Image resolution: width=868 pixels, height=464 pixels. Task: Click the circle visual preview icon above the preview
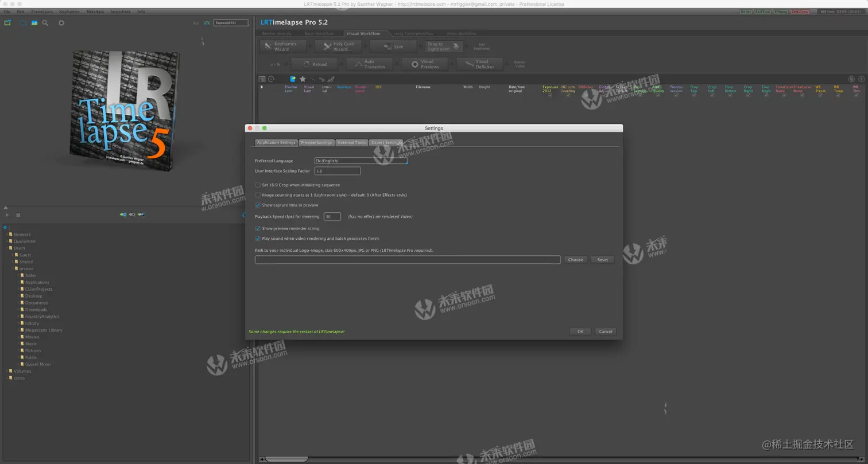tap(61, 23)
